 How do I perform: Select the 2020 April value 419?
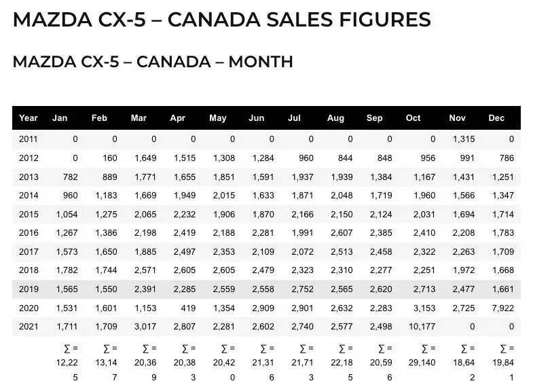[188, 308]
